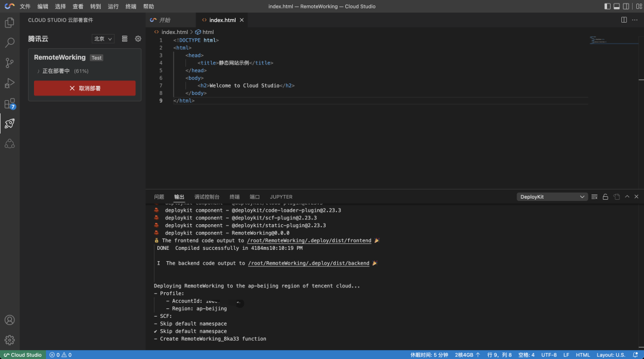Click the Cloud Studio remote status button
This screenshot has width=644, height=359.
23,355
